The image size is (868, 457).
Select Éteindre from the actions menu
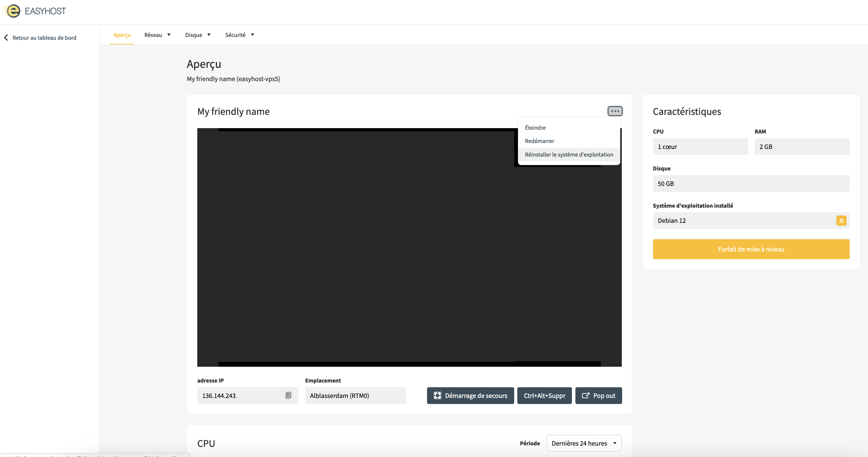click(535, 128)
